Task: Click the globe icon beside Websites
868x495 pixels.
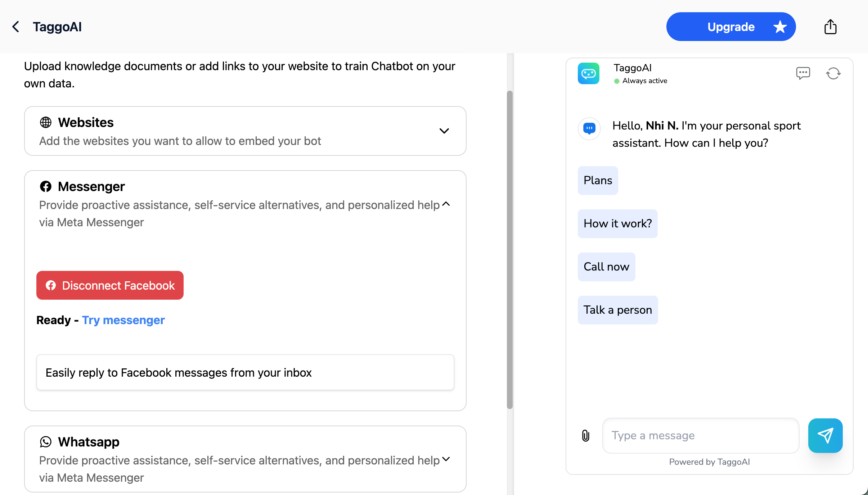Action: pos(46,122)
